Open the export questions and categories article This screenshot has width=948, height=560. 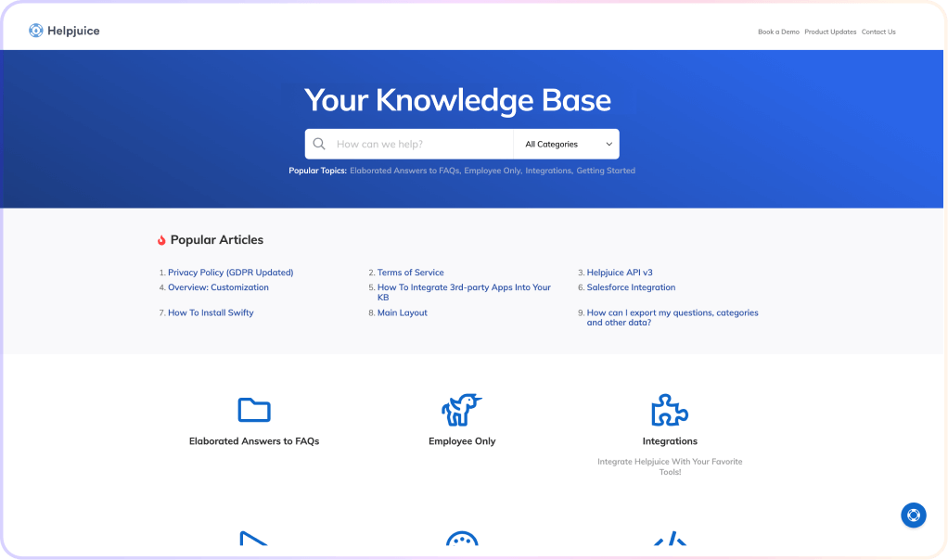click(673, 318)
